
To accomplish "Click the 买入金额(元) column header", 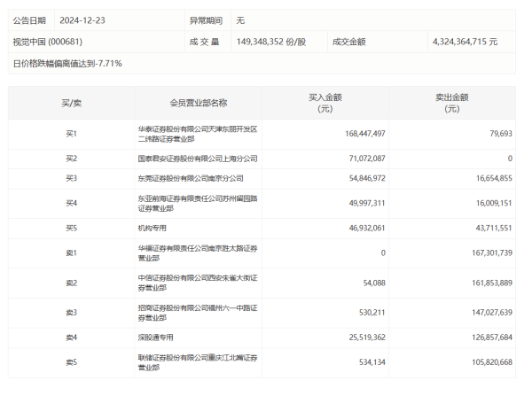I will pos(325,103).
